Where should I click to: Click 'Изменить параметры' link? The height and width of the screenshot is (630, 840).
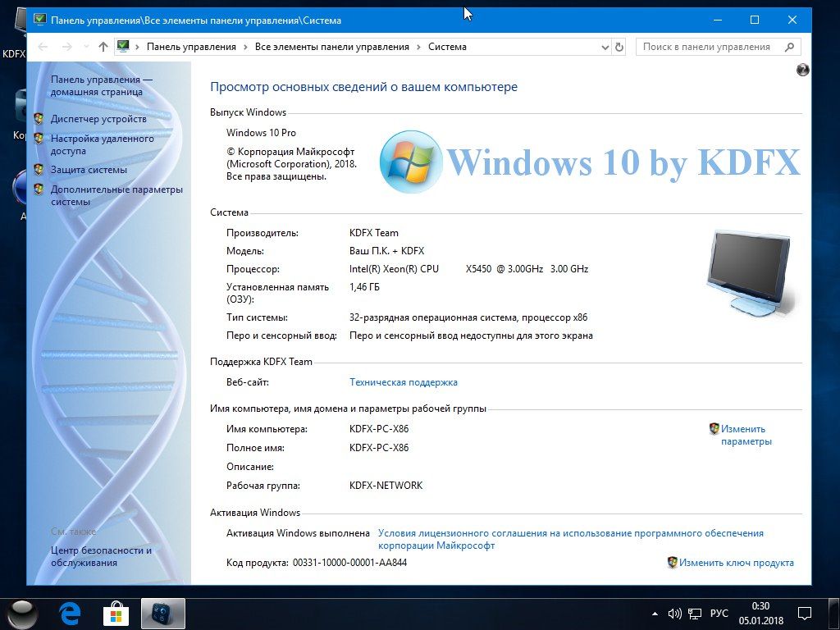click(x=746, y=435)
